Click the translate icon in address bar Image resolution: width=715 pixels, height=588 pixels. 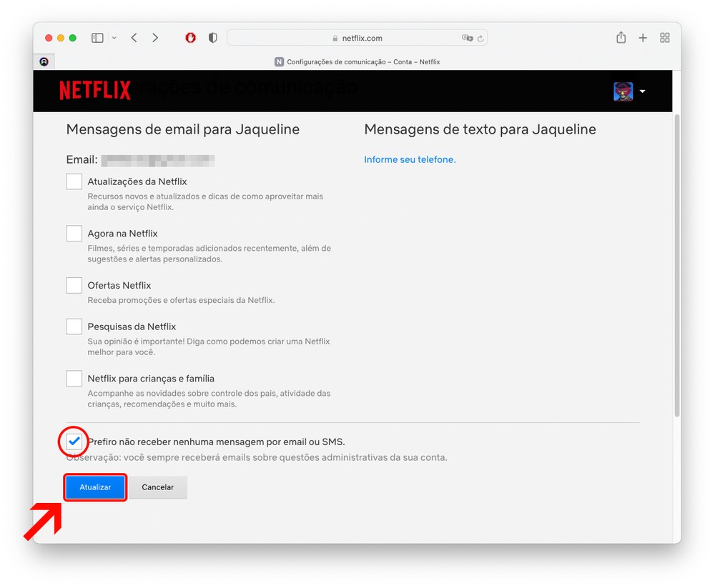467,38
